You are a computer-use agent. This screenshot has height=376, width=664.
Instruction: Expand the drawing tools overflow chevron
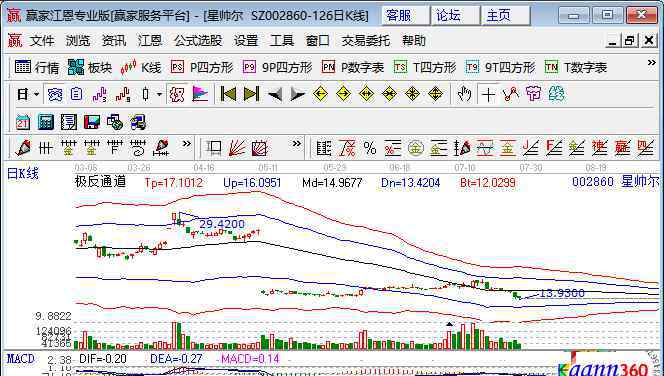pyautogui.click(x=186, y=144)
